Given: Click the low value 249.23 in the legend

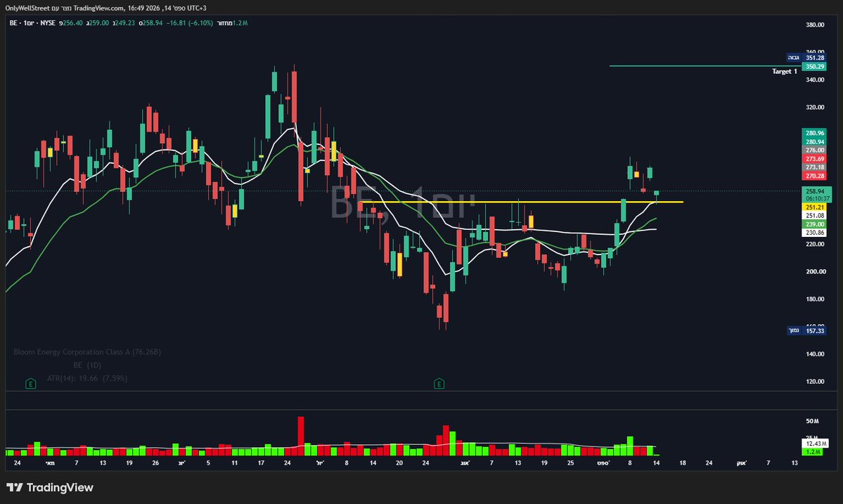Looking at the screenshot, I should tap(124, 23).
